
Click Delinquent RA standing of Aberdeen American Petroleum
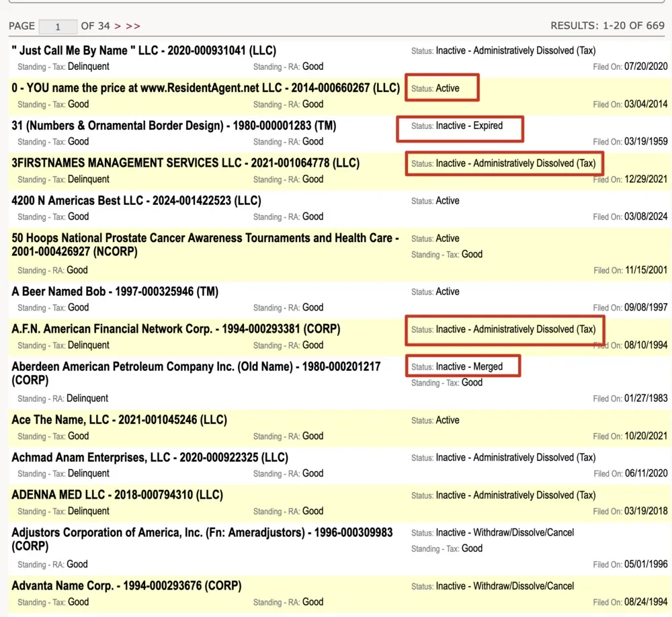[x=87, y=399]
